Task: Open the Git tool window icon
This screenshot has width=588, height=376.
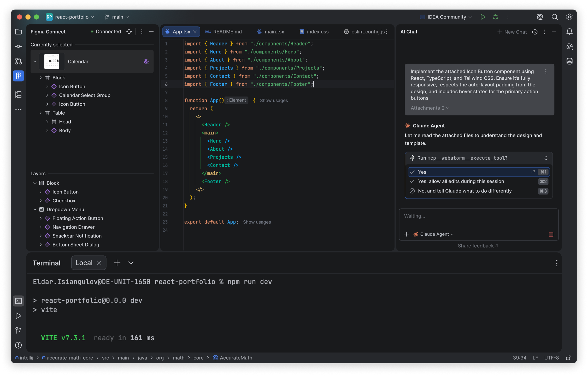Action: pyautogui.click(x=18, y=330)
